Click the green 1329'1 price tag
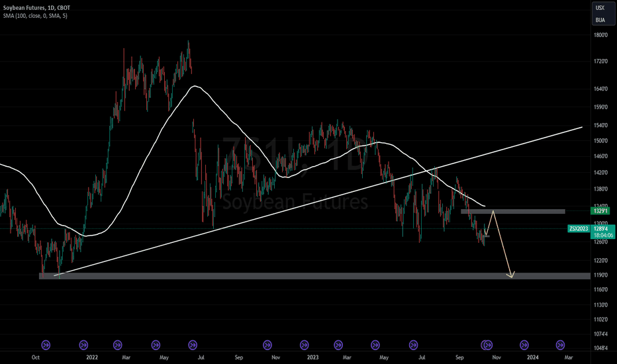Screen dimensions: 617x364 click(x=601, y=211)
